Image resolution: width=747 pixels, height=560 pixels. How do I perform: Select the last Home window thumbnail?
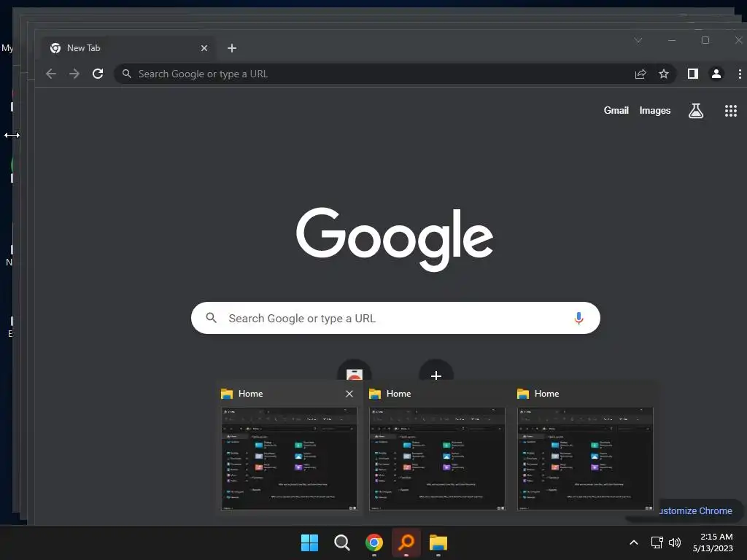(585, 459)
